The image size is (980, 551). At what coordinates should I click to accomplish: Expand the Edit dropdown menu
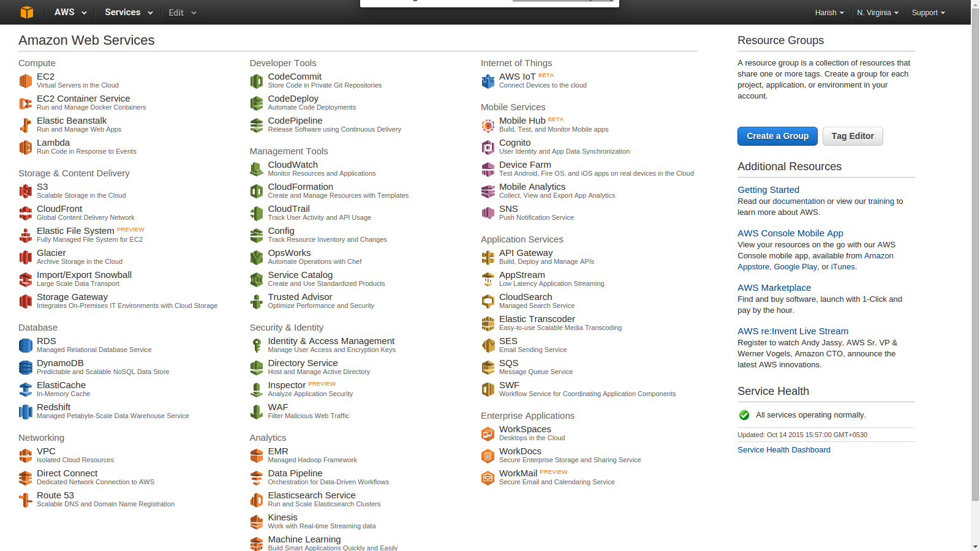[x=183, y=12]
